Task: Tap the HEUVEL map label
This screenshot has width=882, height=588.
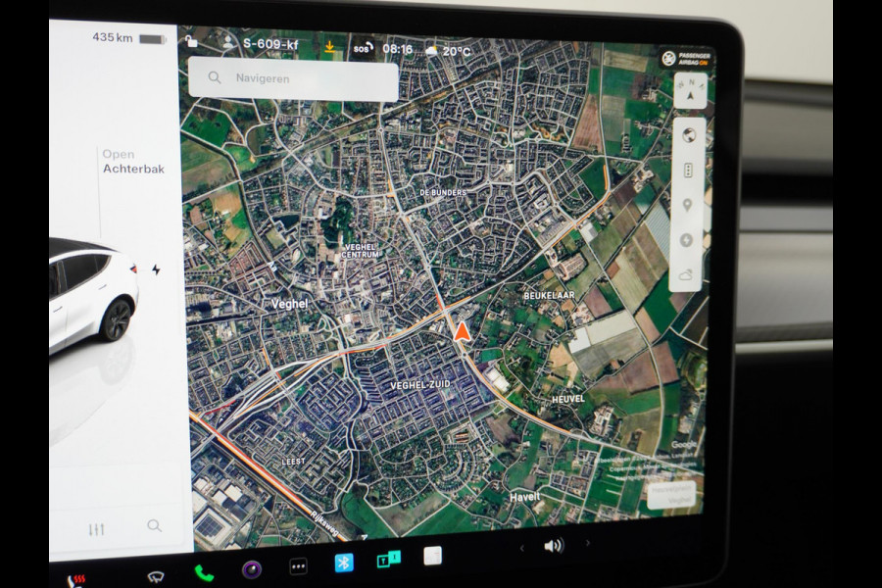Action: pyautogui.click(x=567, y=399)
